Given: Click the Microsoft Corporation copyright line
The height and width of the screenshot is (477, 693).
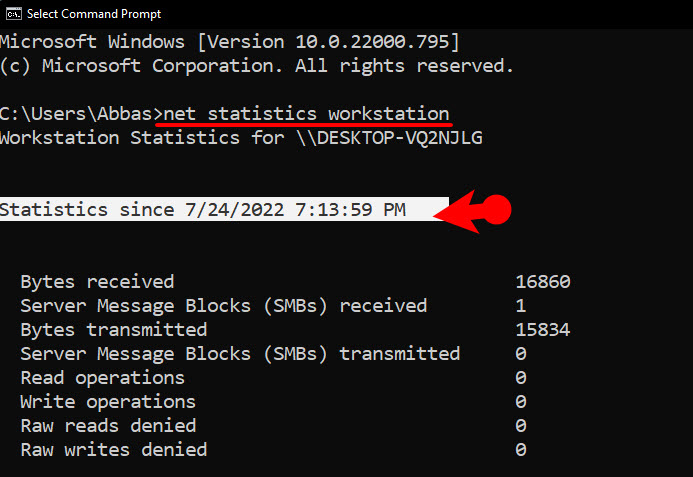Looking at the screenshot, I should [x=257, y=66].
